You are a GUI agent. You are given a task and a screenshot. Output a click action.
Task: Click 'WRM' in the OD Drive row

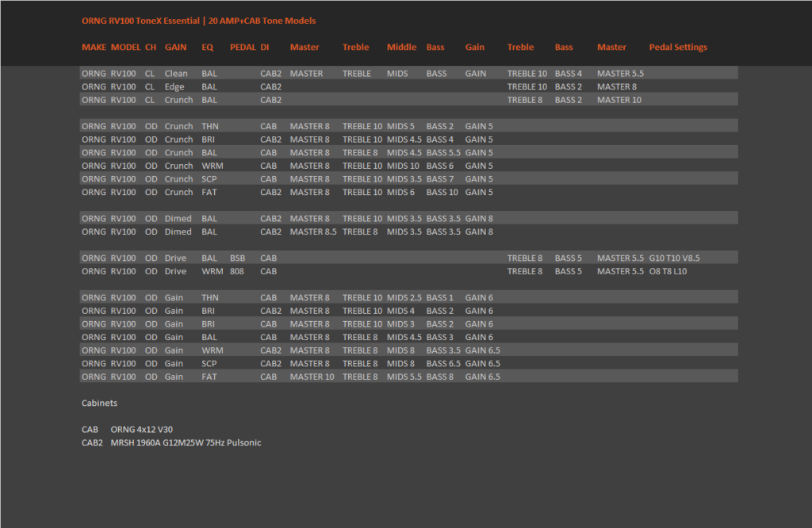212,272
